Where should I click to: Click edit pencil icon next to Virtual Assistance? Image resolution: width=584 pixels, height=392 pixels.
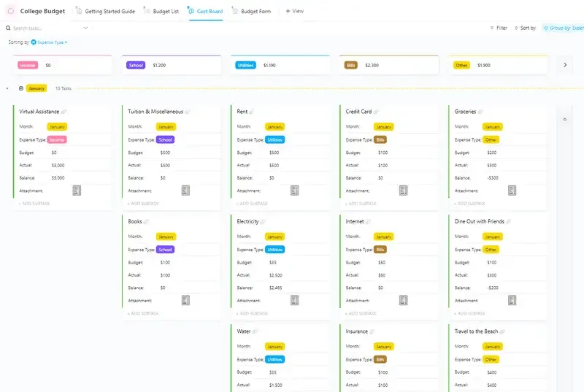click(64, 112)
